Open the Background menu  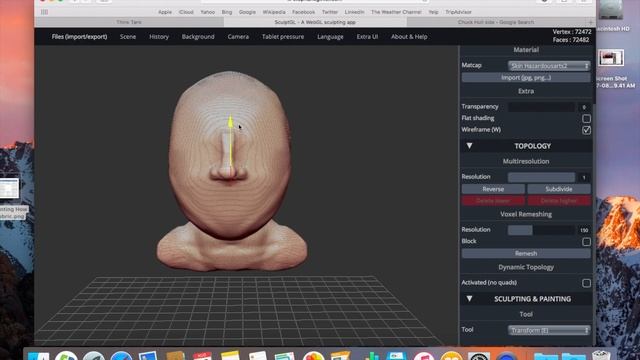[198, 37]
